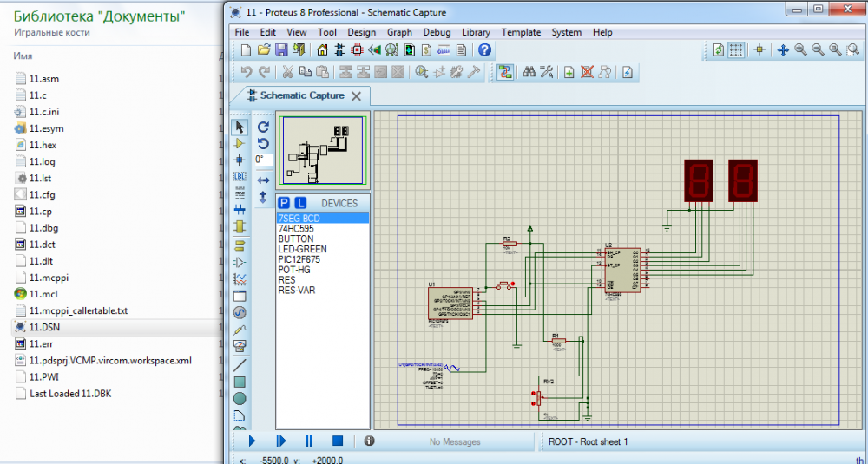Toggle the grid display icon
The image size is (868, 464).
coord(736,50)
